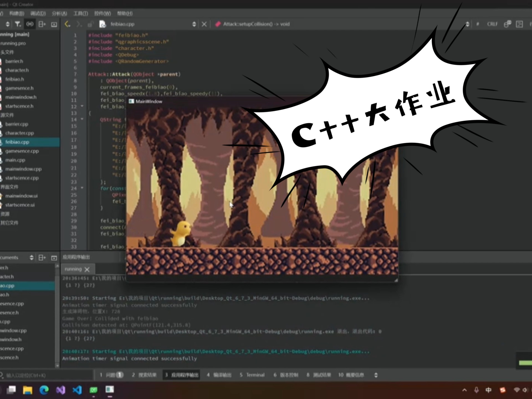The image size is (532, 399).
Task: Select startscence.cpp in the project tree
Action: pyautogui.click(x=22, y=178)
